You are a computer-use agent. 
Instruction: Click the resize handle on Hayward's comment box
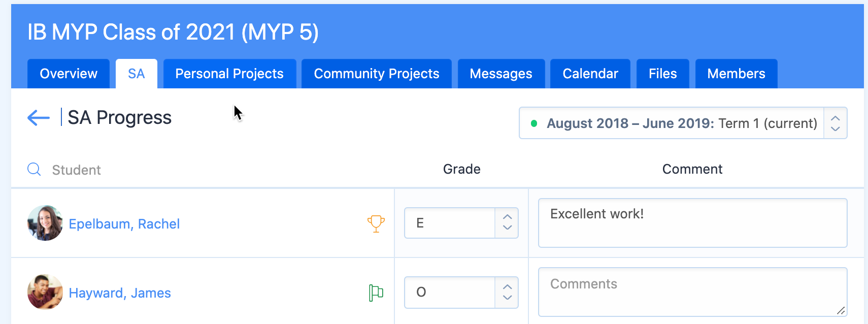click(841, 310)
